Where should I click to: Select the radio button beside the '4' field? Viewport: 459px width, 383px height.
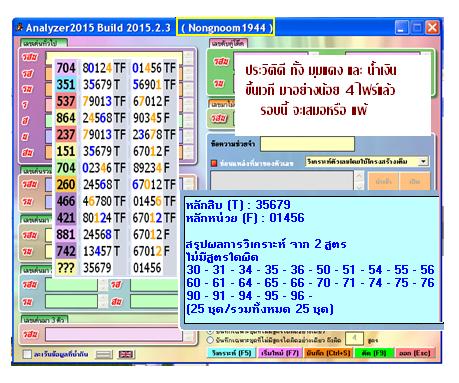[210, 340]
